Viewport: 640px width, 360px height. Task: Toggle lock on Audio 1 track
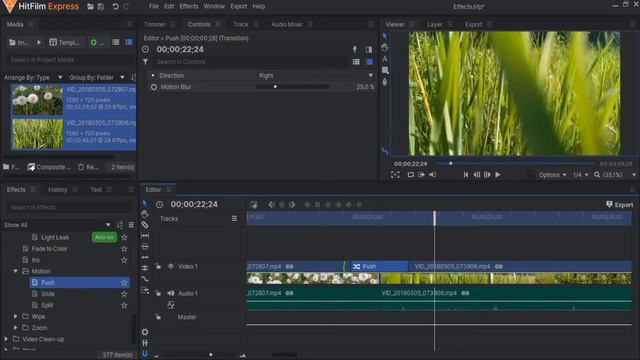click(158, 293)
